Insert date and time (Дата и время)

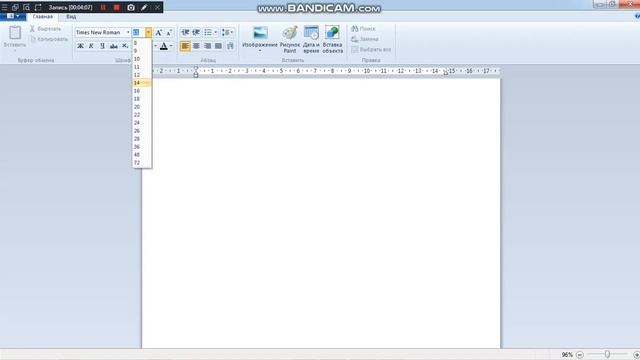311,40
